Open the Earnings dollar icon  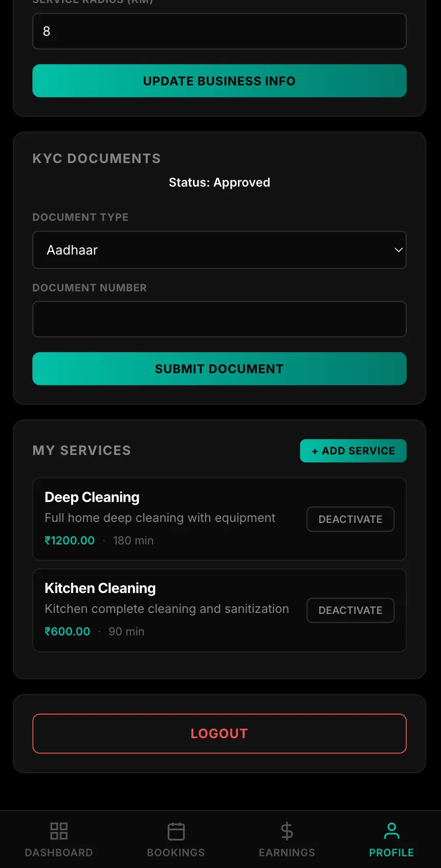click(287, 831)
